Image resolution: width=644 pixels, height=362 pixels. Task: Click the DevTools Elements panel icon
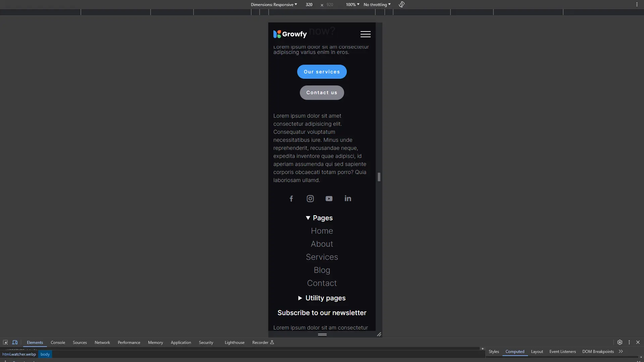(35, 342)
